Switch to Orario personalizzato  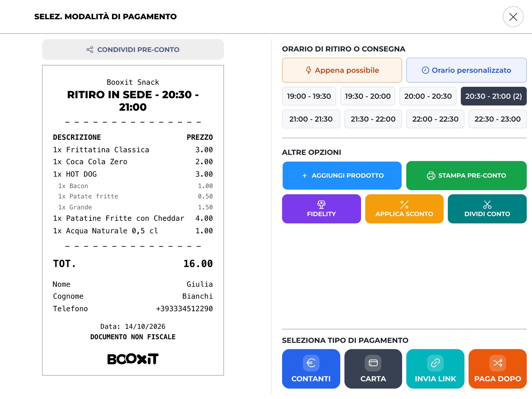click(466, 70)
